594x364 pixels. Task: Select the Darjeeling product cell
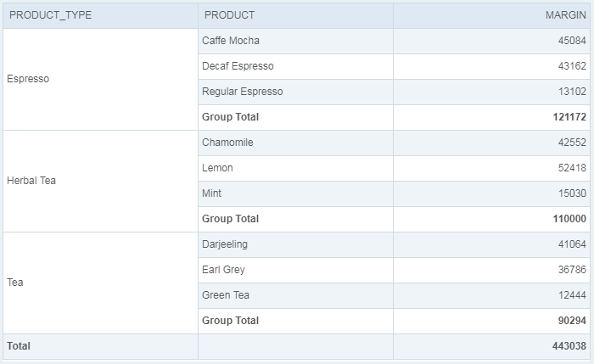click(225, 244)
